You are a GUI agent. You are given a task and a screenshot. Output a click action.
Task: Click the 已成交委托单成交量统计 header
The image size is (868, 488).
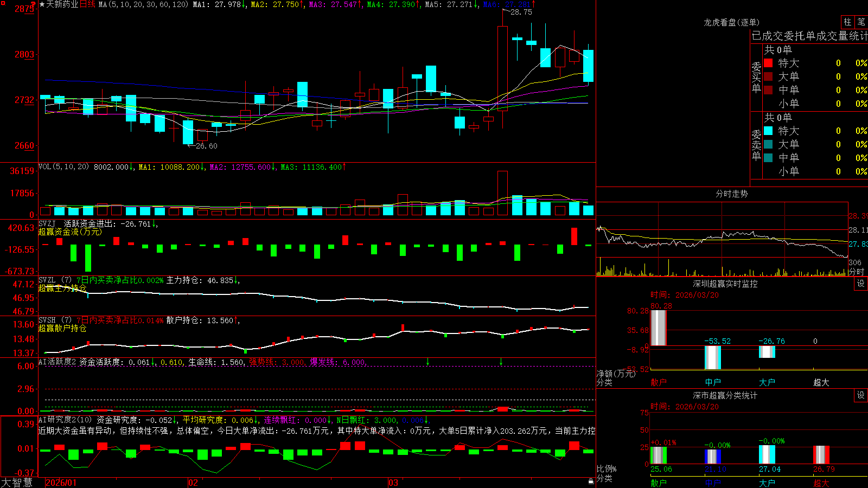809,36
